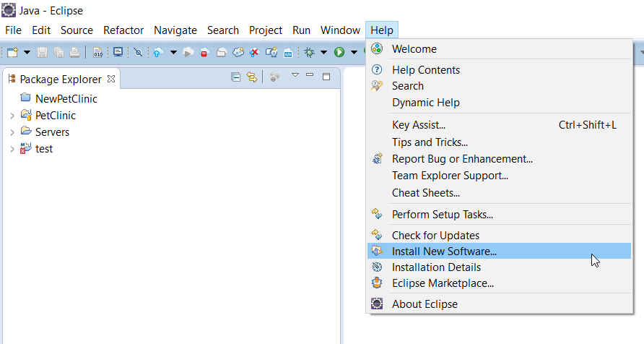Select the test project

coord(44,149)
